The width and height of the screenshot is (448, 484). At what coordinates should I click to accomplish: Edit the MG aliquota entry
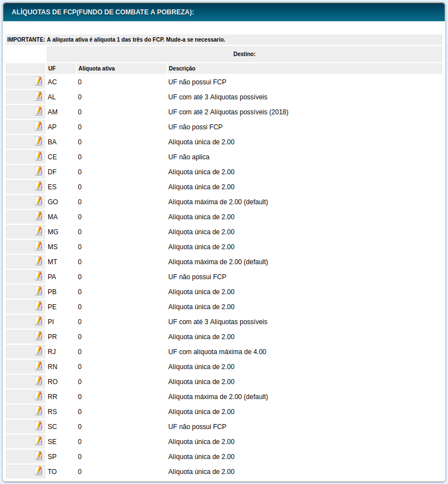point(39,231)
